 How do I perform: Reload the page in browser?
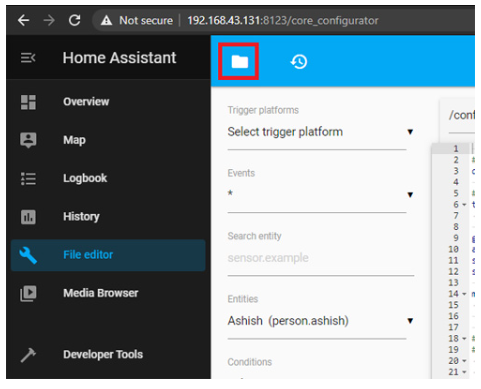75,20
